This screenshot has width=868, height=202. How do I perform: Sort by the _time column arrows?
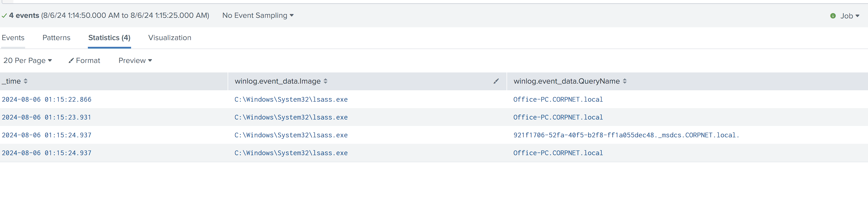26,81
